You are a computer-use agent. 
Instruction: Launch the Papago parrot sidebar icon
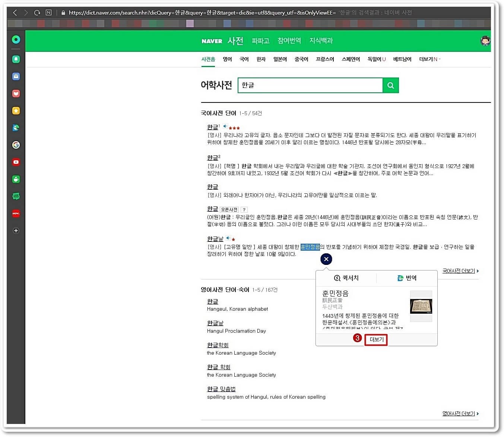[x=16, y=128]
